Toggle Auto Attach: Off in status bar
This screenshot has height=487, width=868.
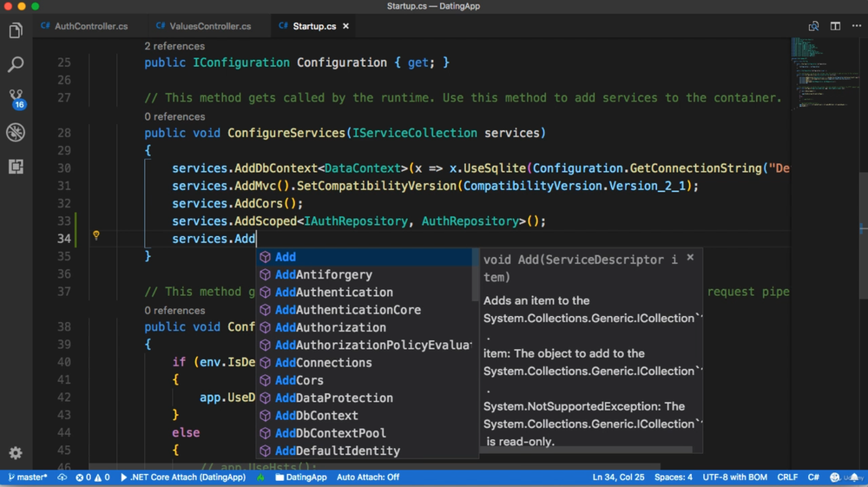coord(367,477)
